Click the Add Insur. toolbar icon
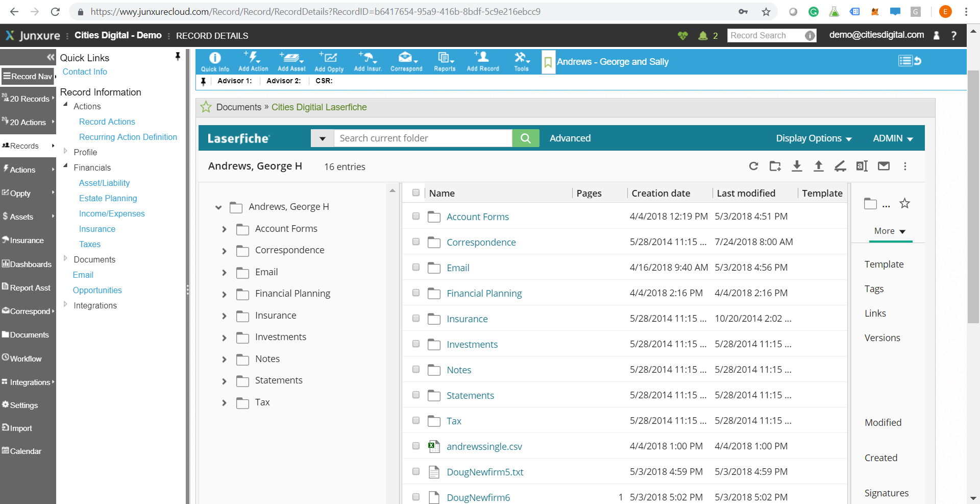The width and height of the screenshot is (980, 504). pos(368,62)
